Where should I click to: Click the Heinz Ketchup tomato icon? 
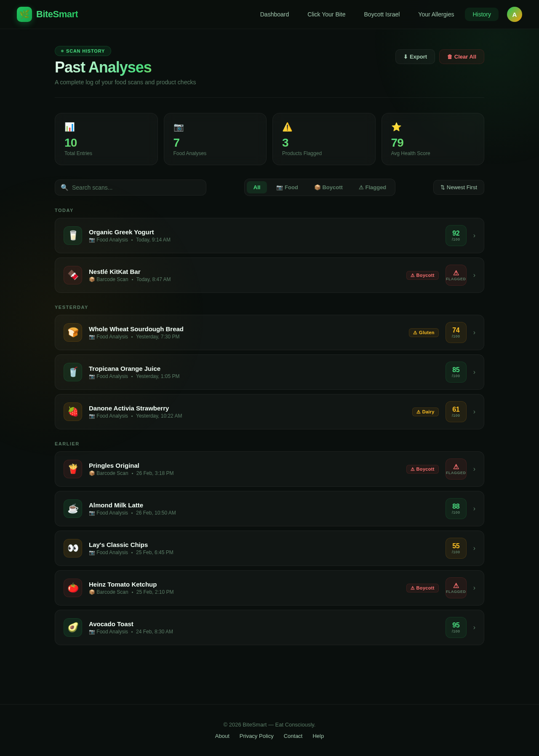[73, 588]
